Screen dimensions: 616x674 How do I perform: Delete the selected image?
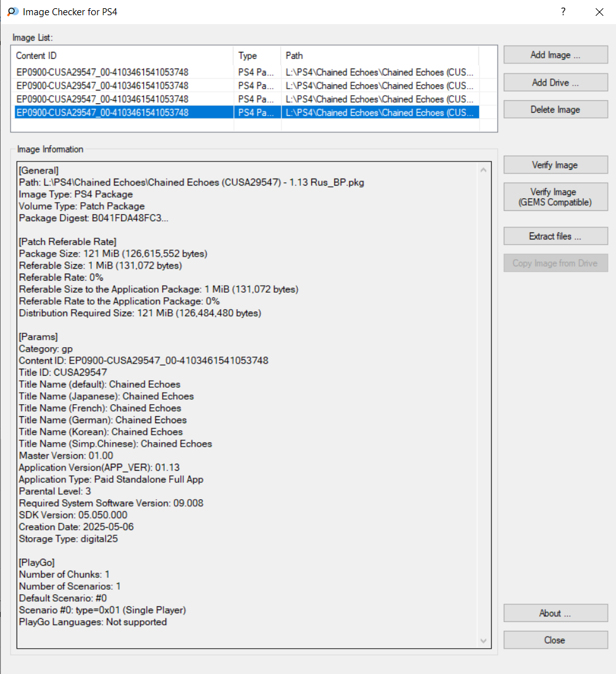[x=555, y=109]
